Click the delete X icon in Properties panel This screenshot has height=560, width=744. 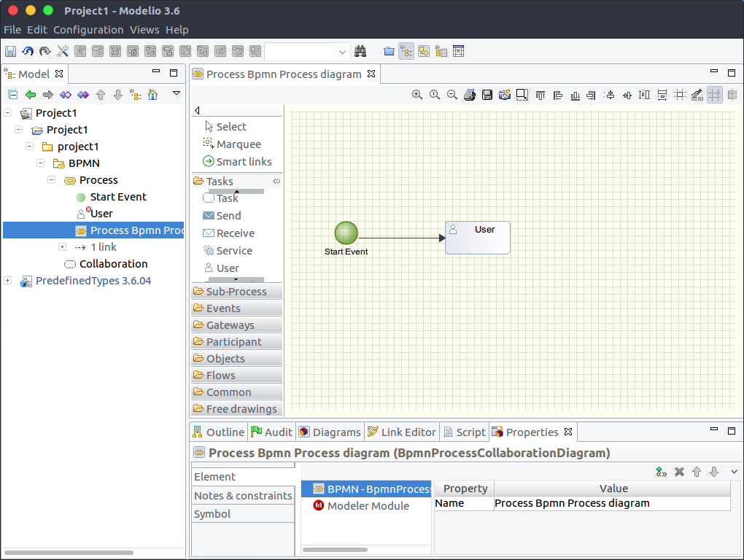click(679, 472)
